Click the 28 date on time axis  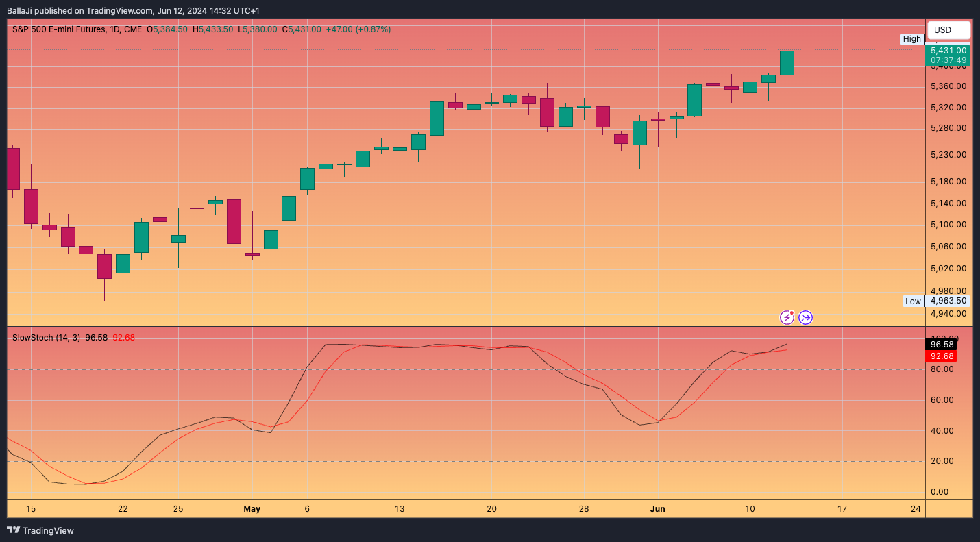pyautogui.click(x=584, y=508)
